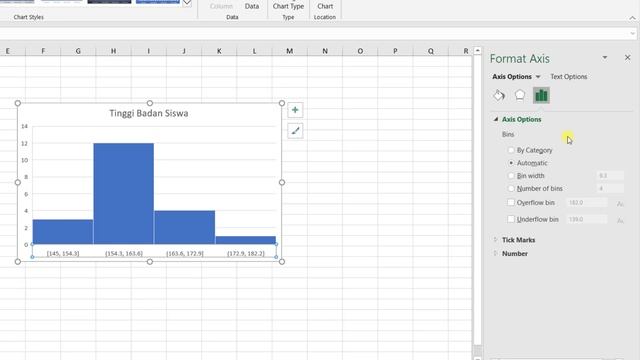The width and height of the screenshot is (640, 360).
Task: Click the Switch Row/Column ribbon button
Action: click(221, 6)
